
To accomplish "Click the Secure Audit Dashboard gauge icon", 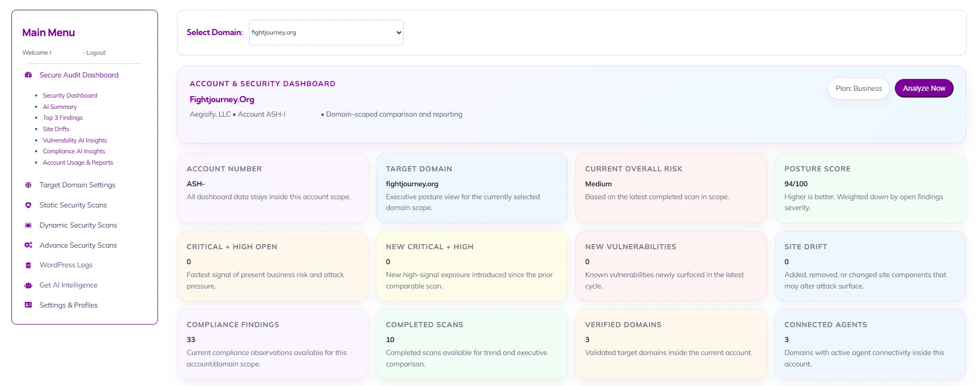I will pyautogui.click(x=28, y=75).
